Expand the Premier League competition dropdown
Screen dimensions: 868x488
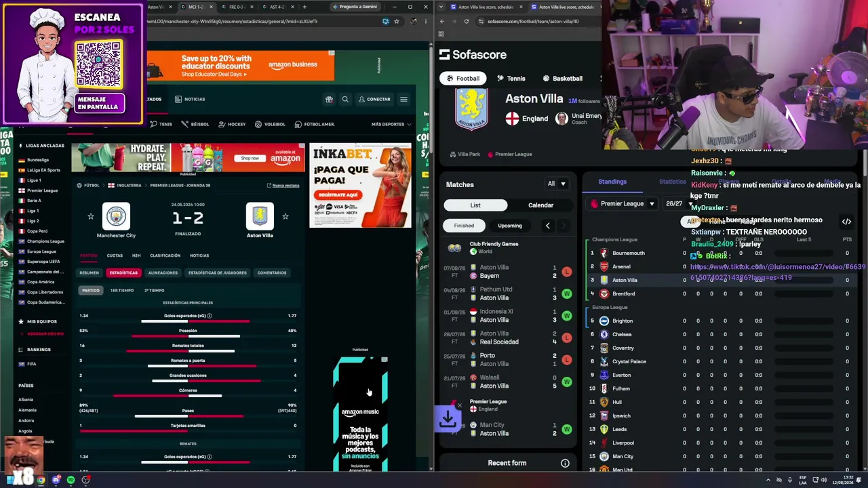pyautogui.click(x=622, y=204)
